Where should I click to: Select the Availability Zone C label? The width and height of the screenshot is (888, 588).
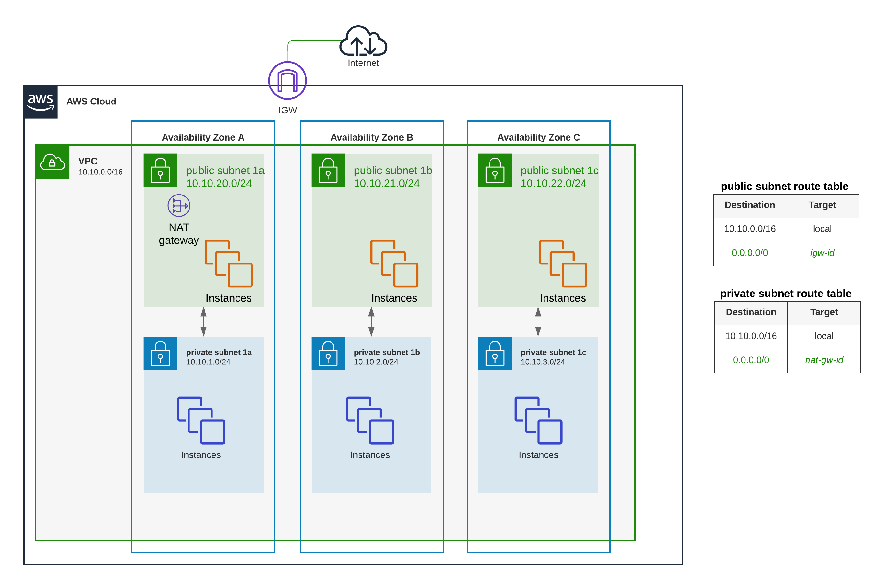(x=538, y=137)
